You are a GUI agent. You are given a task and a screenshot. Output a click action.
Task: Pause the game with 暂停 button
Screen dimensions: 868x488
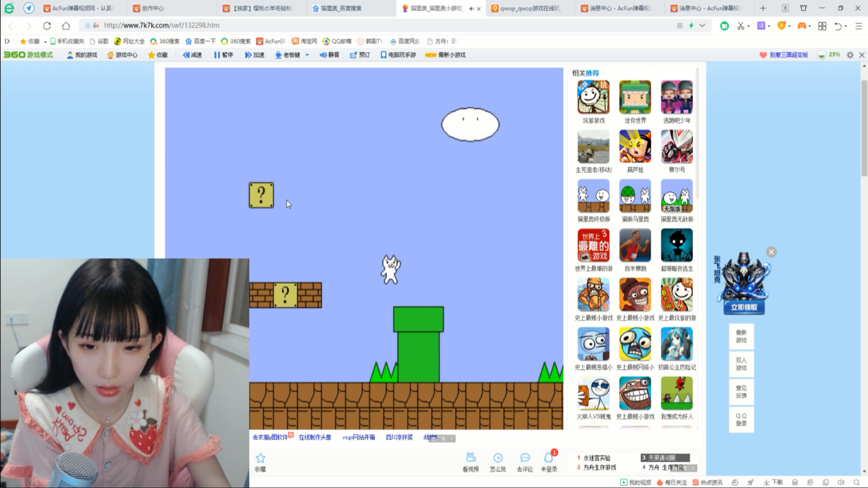pos(223,55)
